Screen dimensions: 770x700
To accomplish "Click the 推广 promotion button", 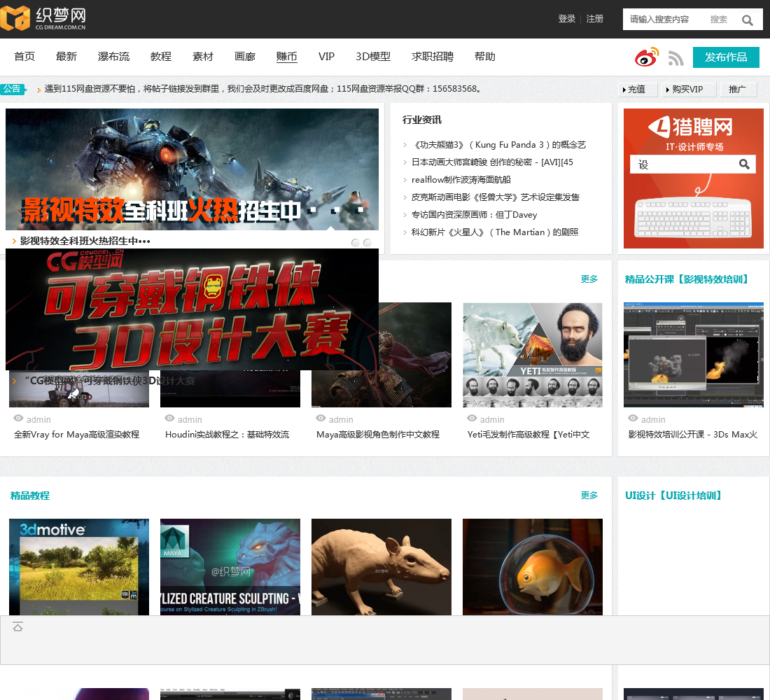I will pyautogui.click(x=738, y=90).
